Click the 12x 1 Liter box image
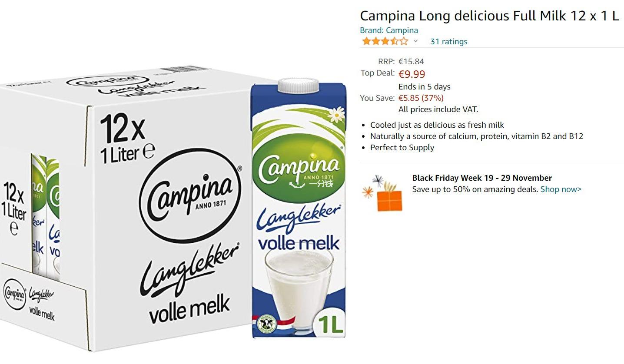The width and height of the screenshot is (624, 364). coord(126,209)
